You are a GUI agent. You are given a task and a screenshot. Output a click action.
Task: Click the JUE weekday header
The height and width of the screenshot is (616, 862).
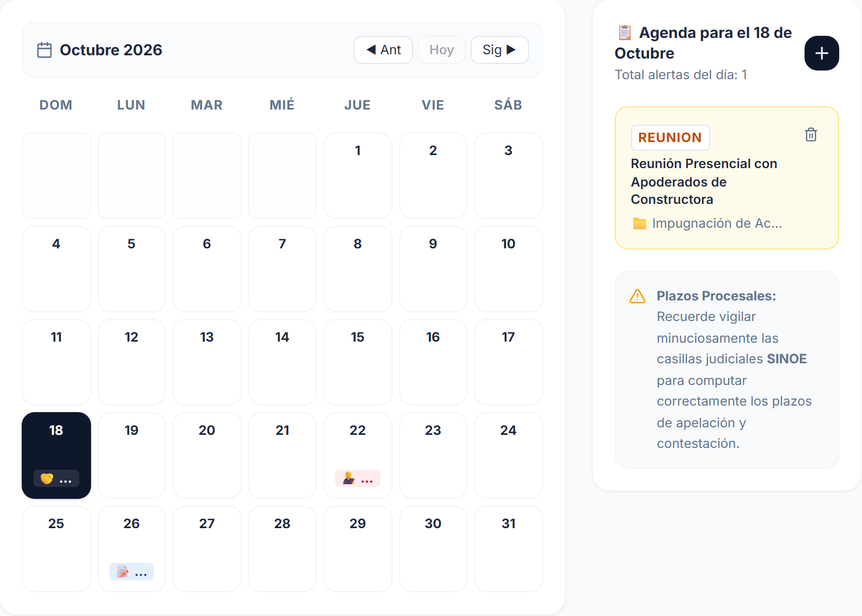point(358,105)
